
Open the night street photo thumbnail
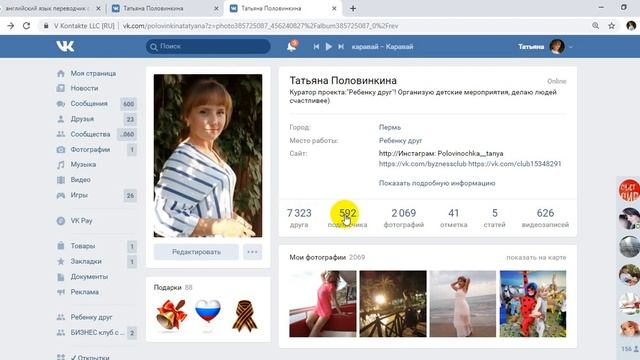click(393, 304)
